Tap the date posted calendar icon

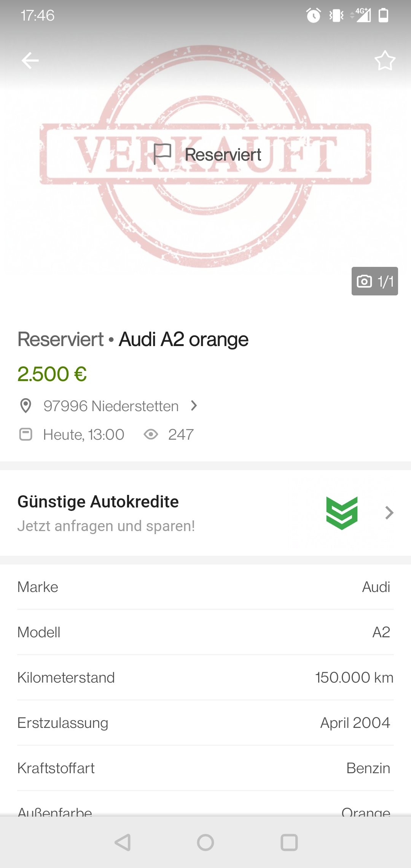pyautogui.click(x=26, y=434)
